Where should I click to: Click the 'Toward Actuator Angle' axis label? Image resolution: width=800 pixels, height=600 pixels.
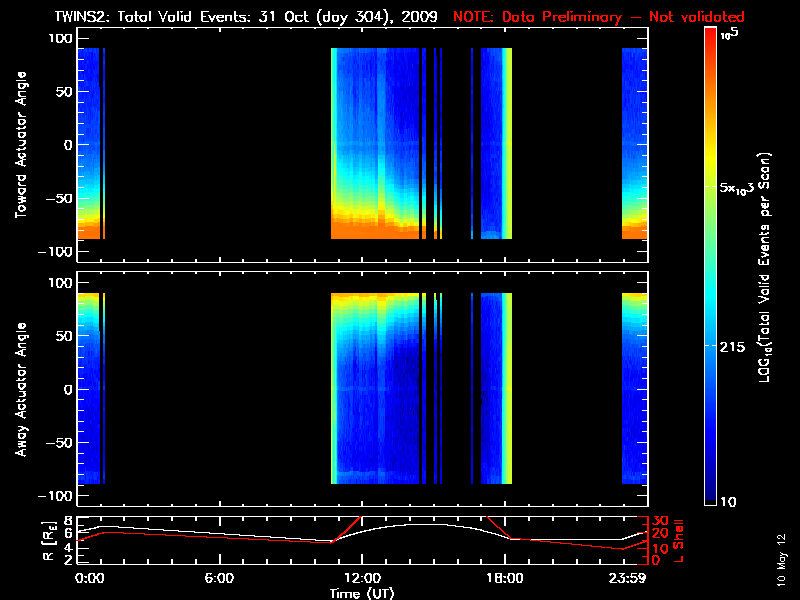click(x=23, y=144)
